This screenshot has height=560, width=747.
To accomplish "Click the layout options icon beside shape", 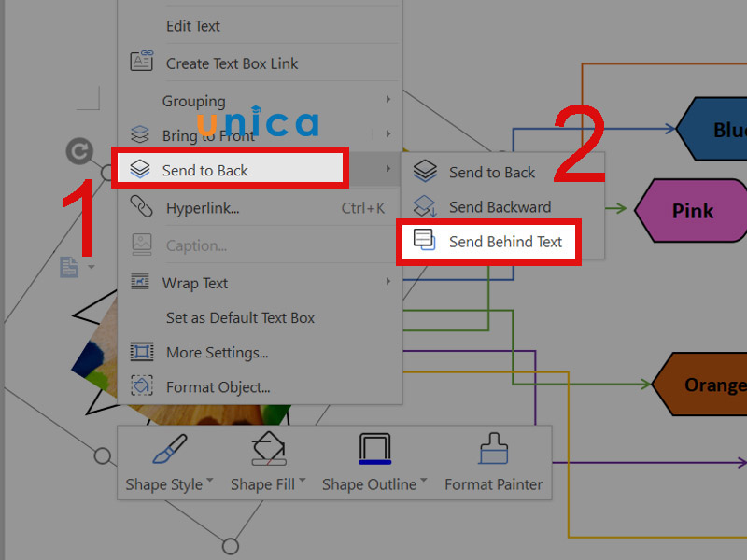I will click(69, 267).
